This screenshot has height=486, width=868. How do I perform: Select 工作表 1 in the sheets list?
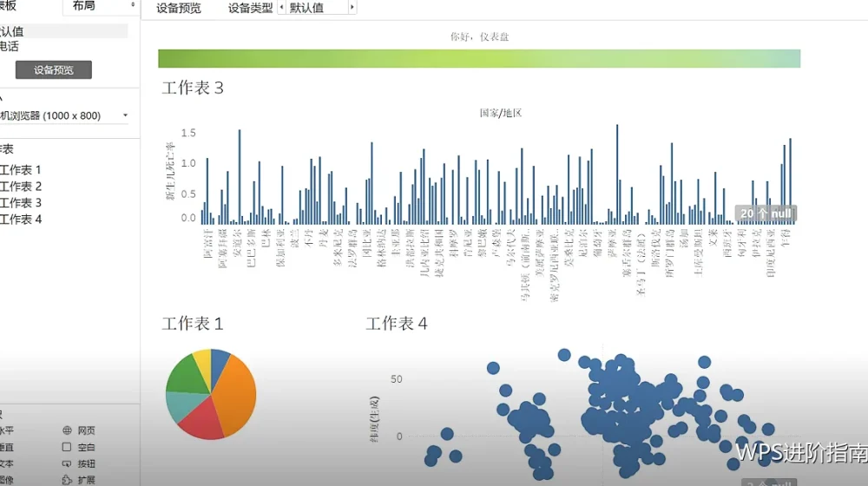click(x=21, y=170)
